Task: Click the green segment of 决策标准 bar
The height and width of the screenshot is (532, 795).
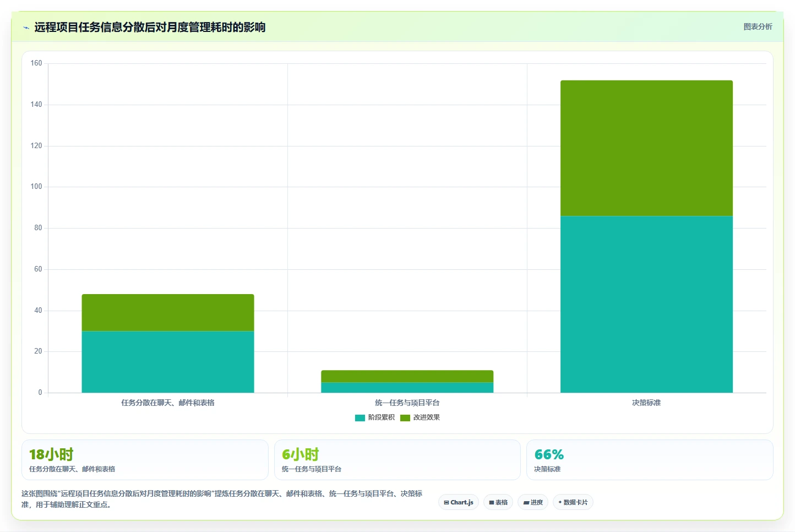Action: click(x=646, y=148)
